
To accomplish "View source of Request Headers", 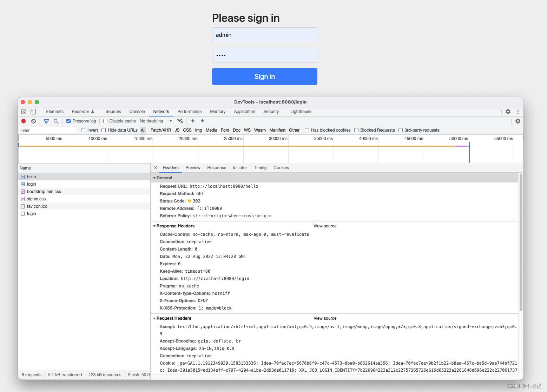I will (325, 318).
